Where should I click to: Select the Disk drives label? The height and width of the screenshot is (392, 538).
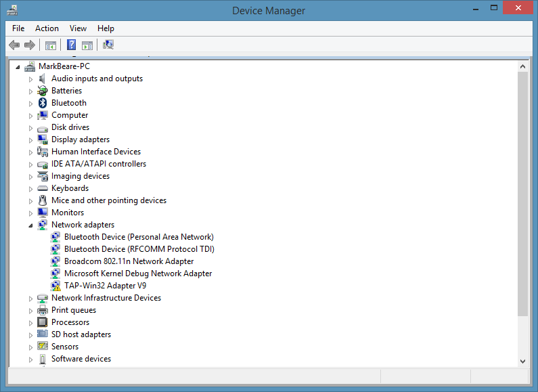tap(70, 127)
